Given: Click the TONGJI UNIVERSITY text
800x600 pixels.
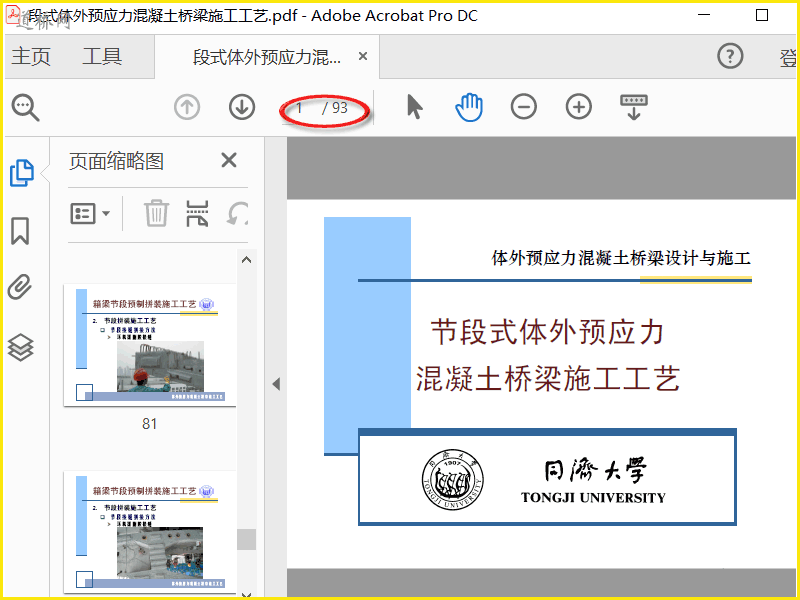Looking at the screenshot, I should (593, 497).
